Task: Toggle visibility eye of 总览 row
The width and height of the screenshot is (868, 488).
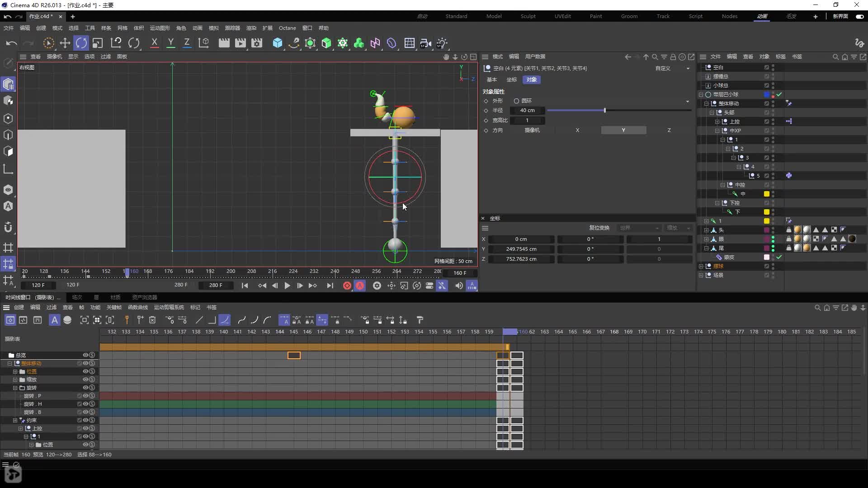Action: coord(85,355)
